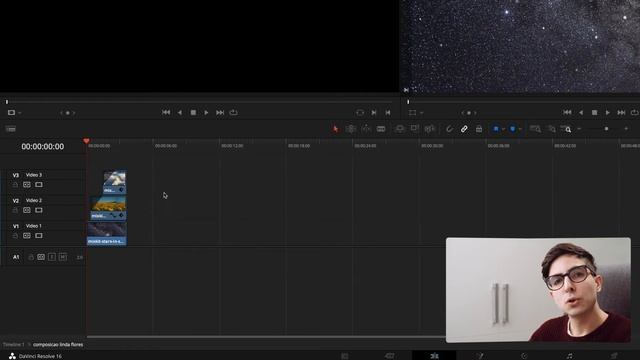This screenshot has height=360, width=640.
Task: Select the flowers clip on Video 2
Action: (x=108, y=208)
